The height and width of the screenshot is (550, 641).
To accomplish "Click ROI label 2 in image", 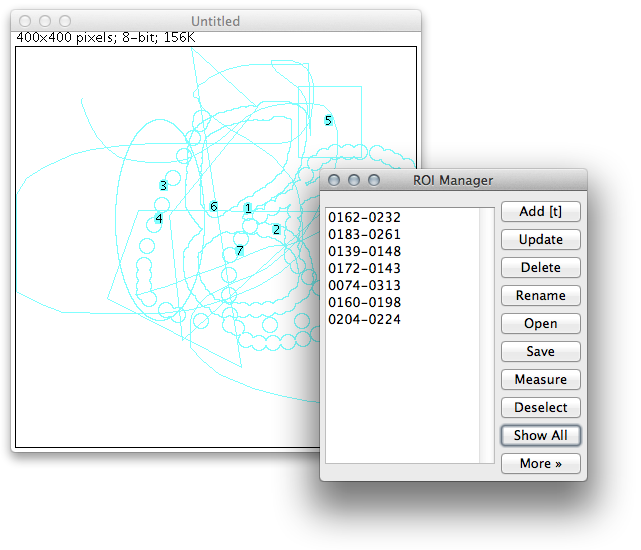I will [276, 229].
